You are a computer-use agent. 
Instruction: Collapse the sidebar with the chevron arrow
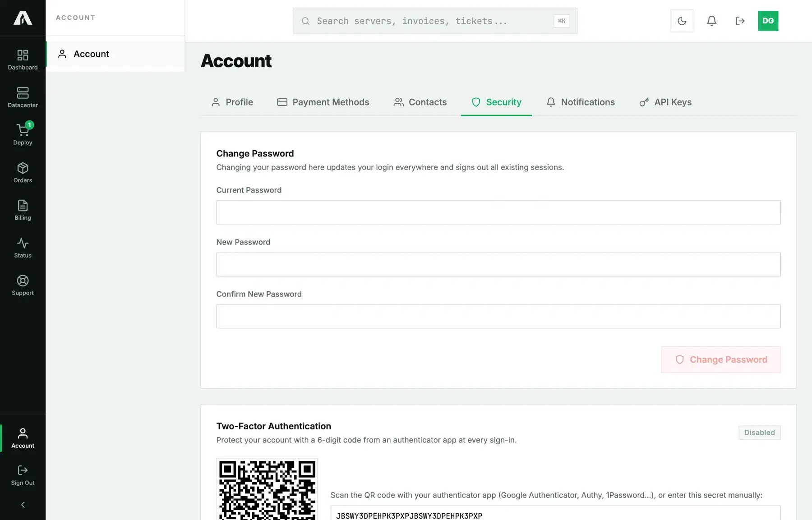(23, 505)
